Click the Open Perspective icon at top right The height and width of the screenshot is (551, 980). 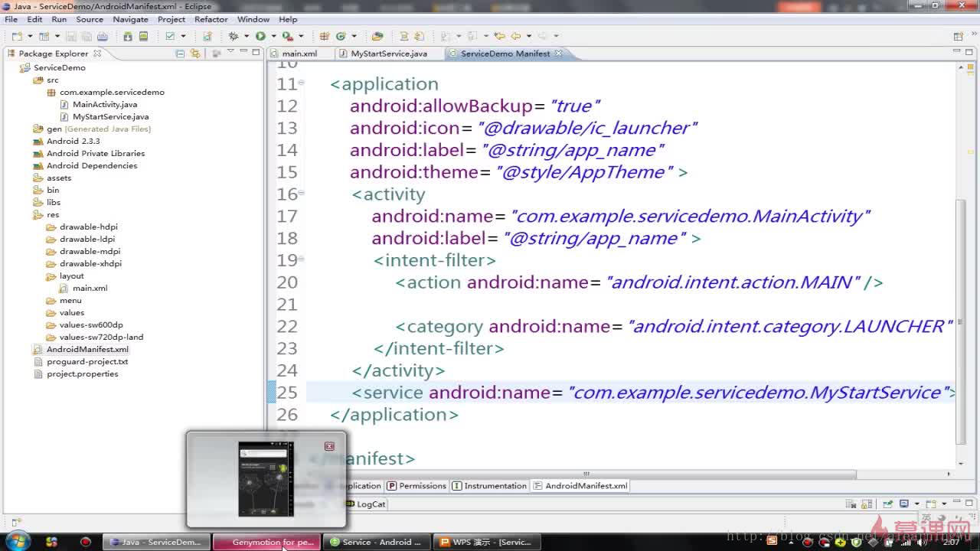(x=958, y=36)
